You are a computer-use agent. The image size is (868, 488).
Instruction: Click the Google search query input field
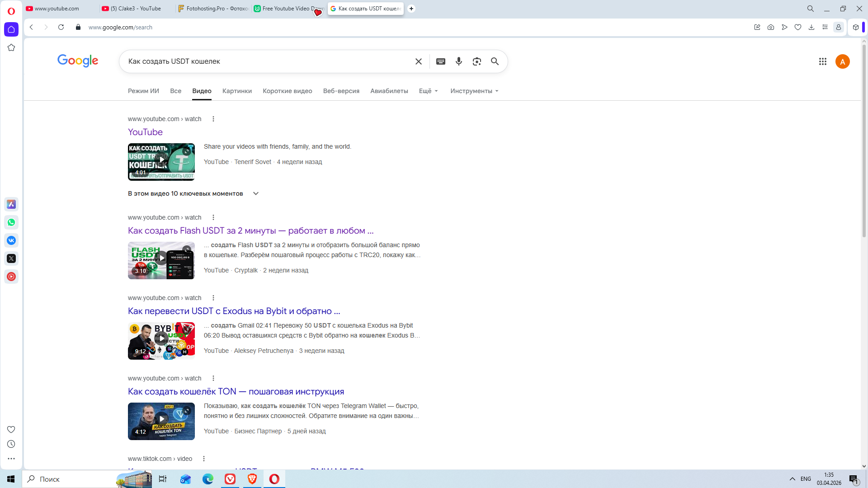click(267, 61)
